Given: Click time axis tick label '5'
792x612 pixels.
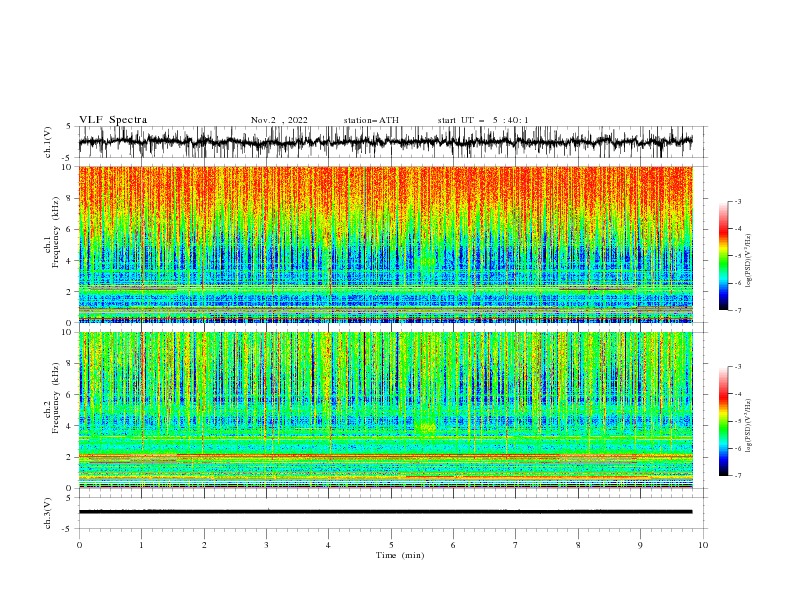Looking at the screenshot, I should [x=391, y=545].
